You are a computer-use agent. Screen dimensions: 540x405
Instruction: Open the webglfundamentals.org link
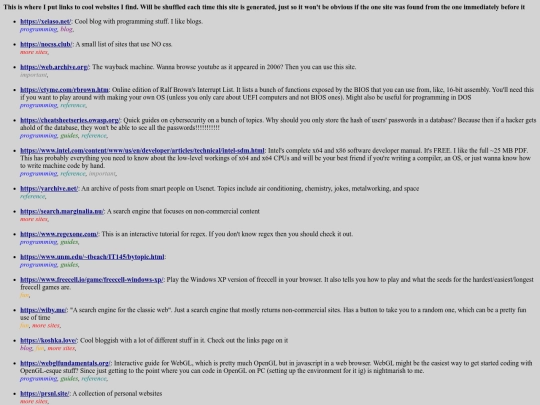(x=65, y=363)
